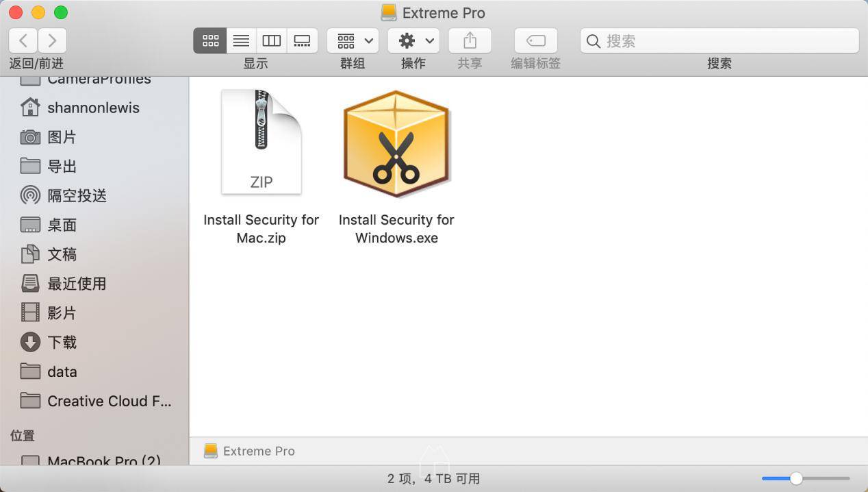Image resolution: width=868 pixels, height=492 pixels.
Task: Focus the 搜索 search field
Action: point(719,40)
